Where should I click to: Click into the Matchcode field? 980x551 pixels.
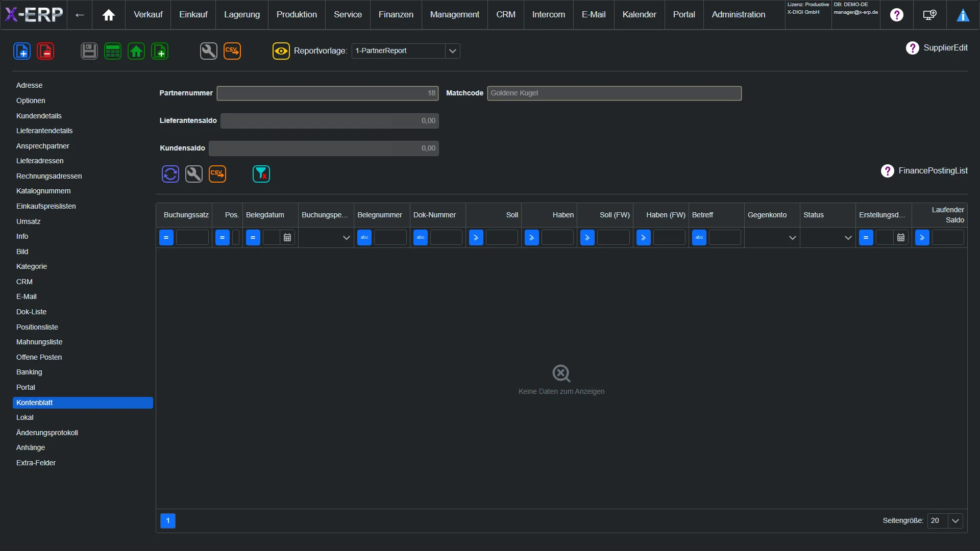click(615, 93)
